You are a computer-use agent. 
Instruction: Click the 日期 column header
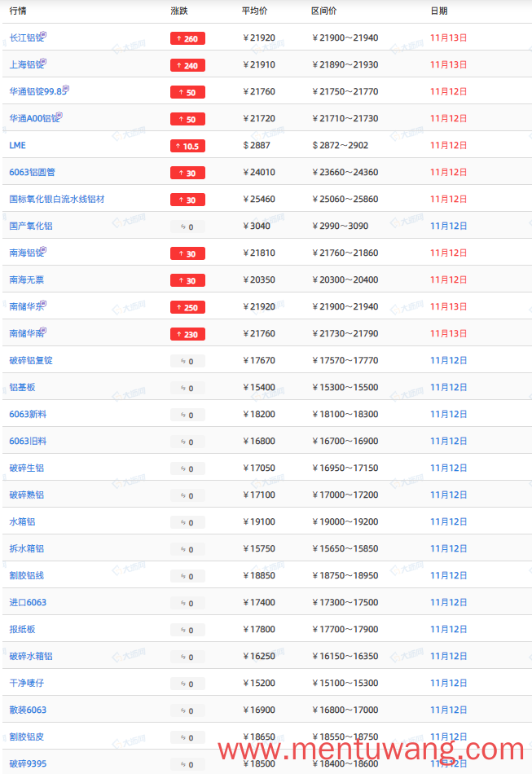pyautogui.click(x=439, y=11)
